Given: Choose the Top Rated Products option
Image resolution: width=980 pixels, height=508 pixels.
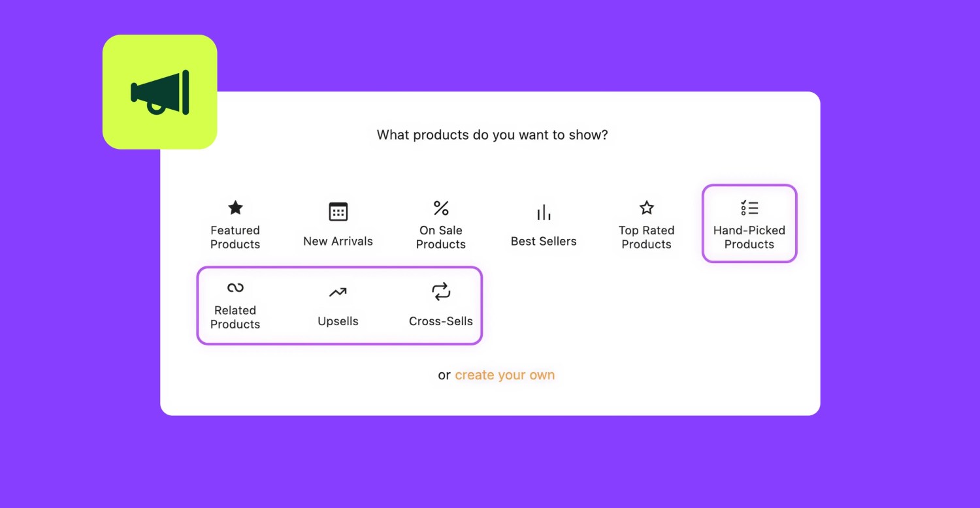Looking at the screenshot, I should [646, 225].
